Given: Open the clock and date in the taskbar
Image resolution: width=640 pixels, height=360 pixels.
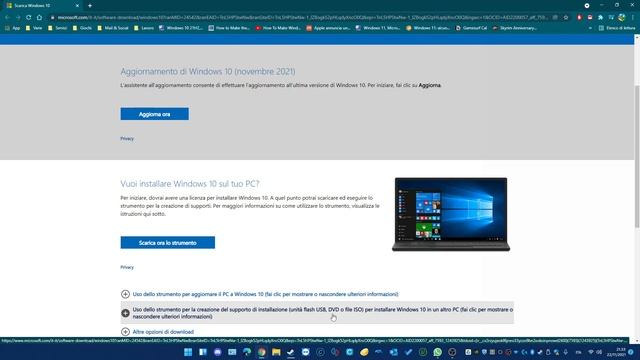Looking at the screenshot, I should [617, 352].
